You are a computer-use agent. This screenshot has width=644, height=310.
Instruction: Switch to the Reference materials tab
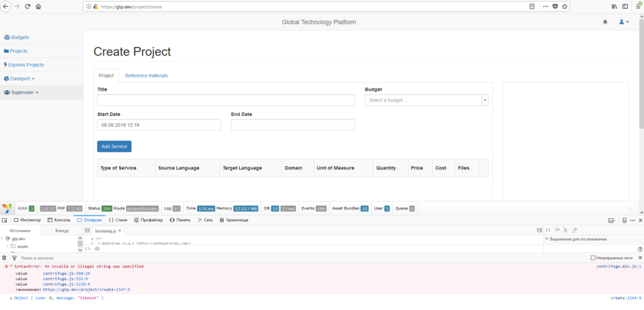pyautogui.click(x=146, y=76)
